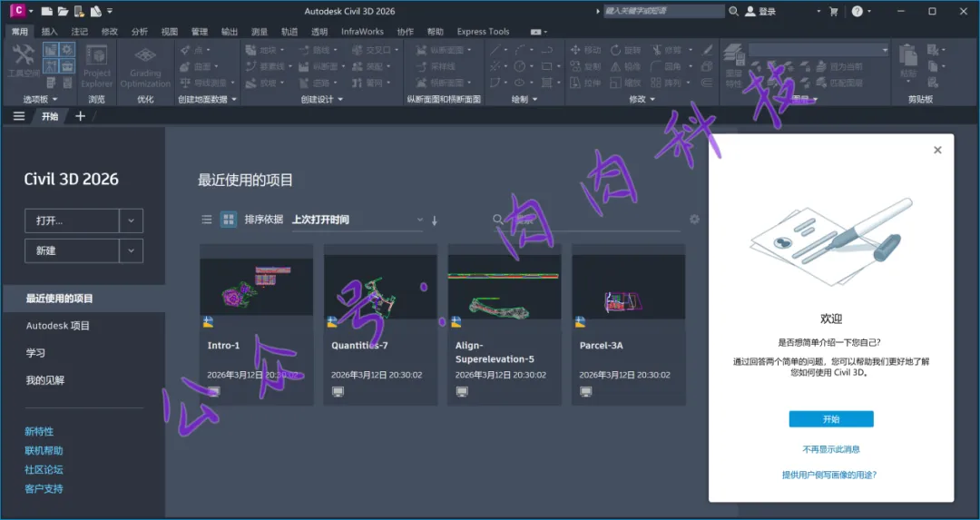The image size is (980, 520).
Task: Close the welcome panel with X
Action: 937,150
